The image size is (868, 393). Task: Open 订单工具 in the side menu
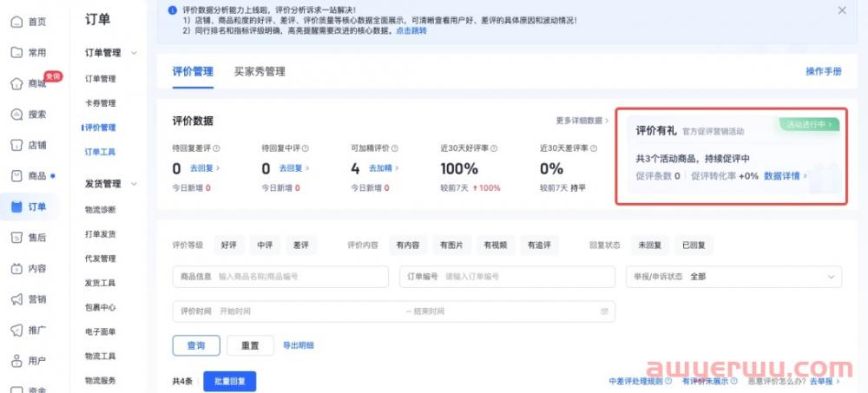100,152
